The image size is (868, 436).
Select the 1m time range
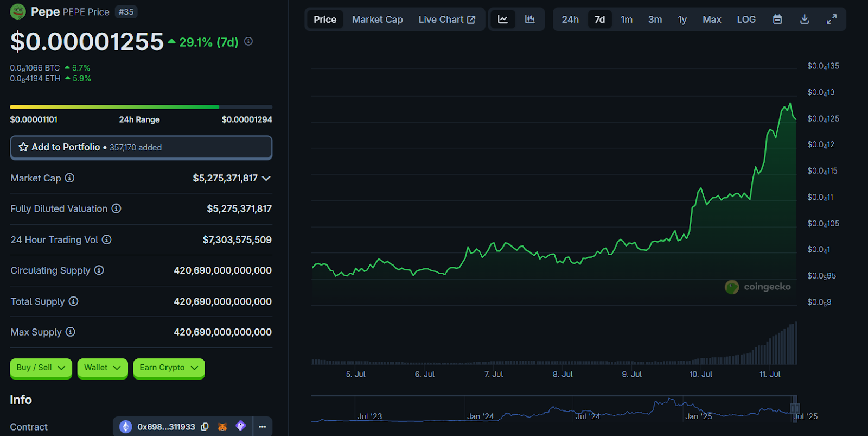coord(627,20)
